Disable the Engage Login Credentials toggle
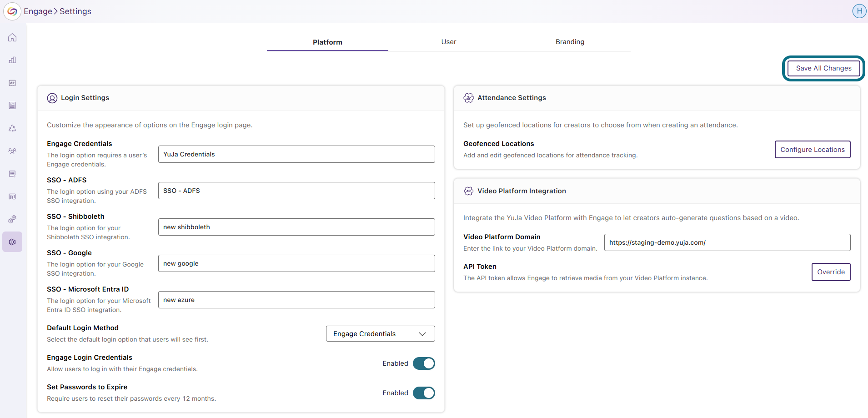Viewport: 868px width, 418px height. [x=423, y=363]
